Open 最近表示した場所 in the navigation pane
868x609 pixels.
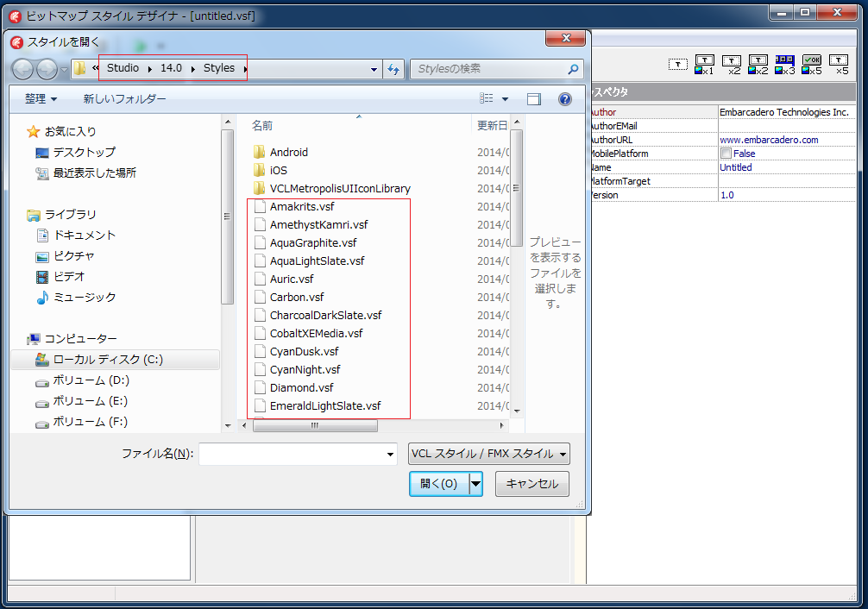[94, 173]
